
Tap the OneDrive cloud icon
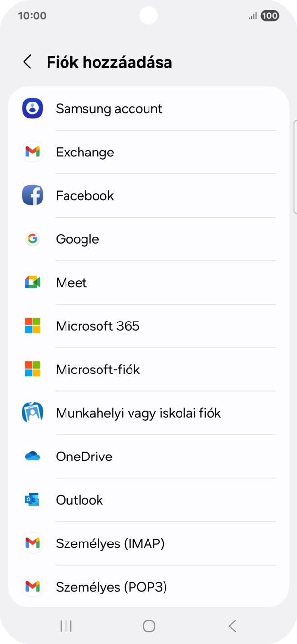coord(33,457)
